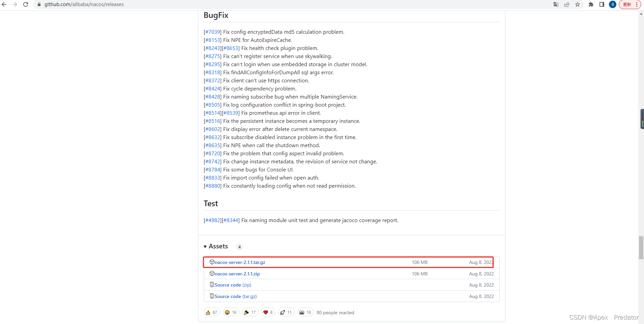This screenshot has height=324, width=644.
Task: Open the translate page icon
Action: [x=556, y=4]
